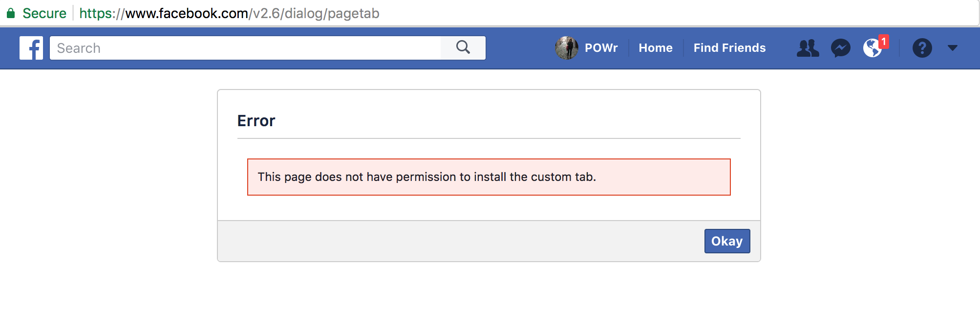Open the Messenger chat icon
The width and height of the screenshot is (980, 313).
[x=841, y=48]
